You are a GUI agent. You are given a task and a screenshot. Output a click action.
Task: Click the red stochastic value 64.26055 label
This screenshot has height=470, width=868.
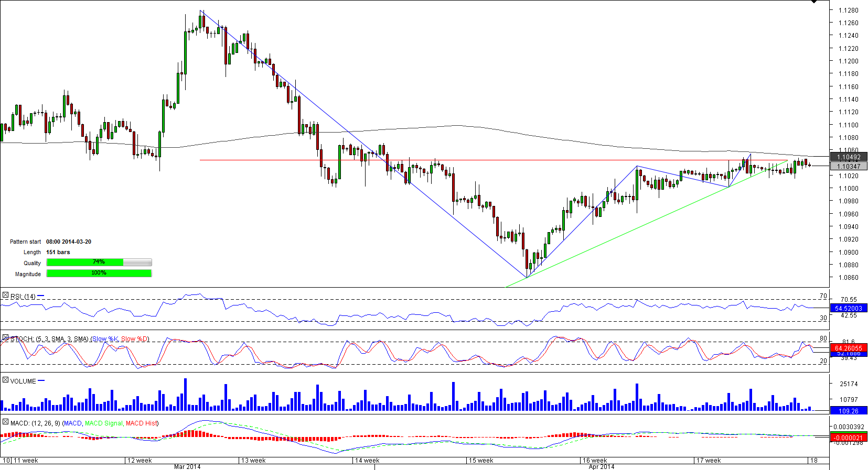tap(849, 348)
